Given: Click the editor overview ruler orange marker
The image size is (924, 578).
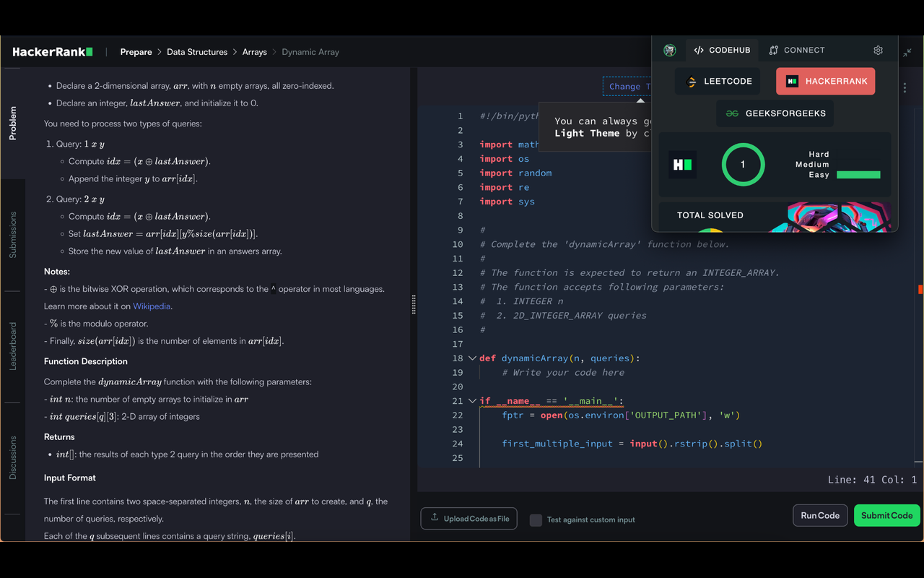Looking at the screenshot, I should tap(920, 290).
